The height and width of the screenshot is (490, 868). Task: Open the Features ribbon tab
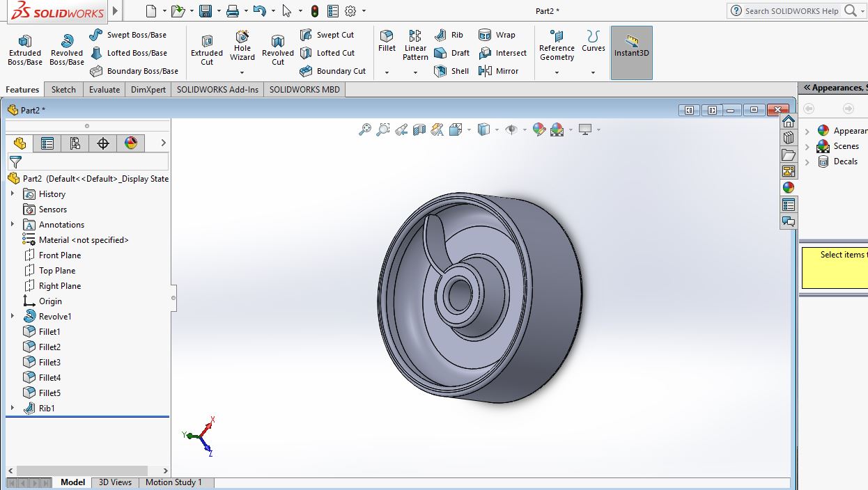[x=23, y=90]
